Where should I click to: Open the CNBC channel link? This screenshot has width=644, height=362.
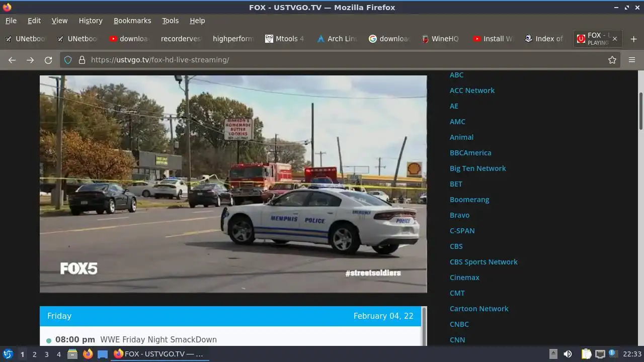[x=459, y=324]
